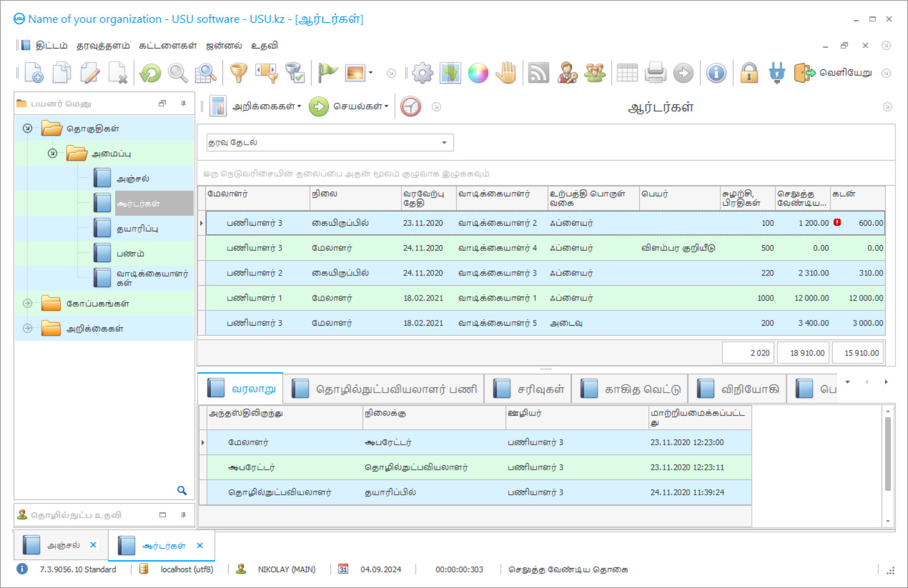Pin the தொழில்நுட்ப உதவி panel
Image resolution: width=908 pixels, height=588 pixels.
click(x=183, y=515)
